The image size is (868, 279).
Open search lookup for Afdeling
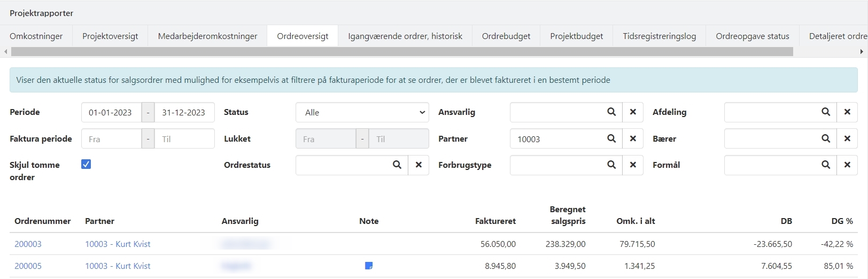[x=826, y=112]
